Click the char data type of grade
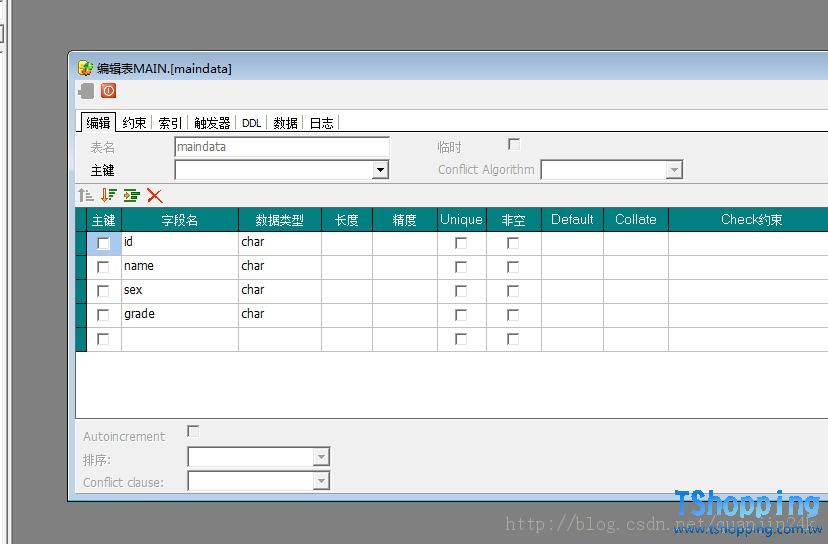This screenshot has height=544, width=828. click(280, 315)
